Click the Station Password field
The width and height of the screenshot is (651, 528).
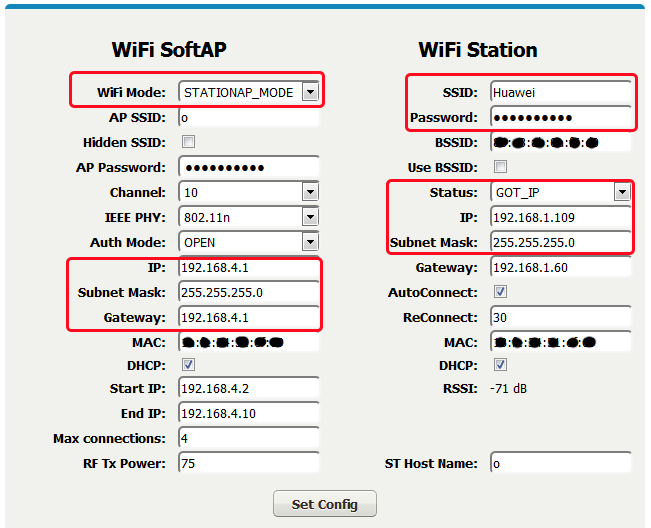(561, 117)
